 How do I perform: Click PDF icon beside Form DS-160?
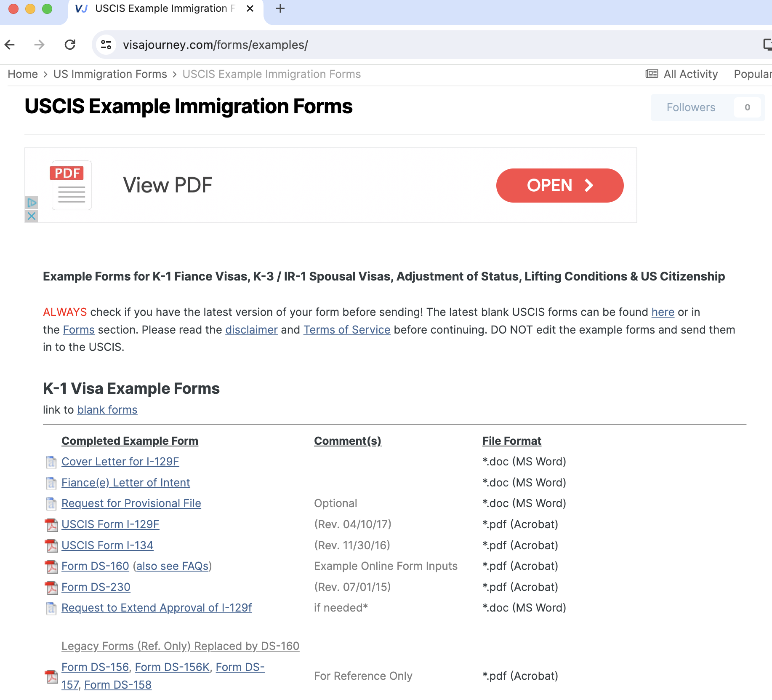pyautogui.click(x=51, y=566)
